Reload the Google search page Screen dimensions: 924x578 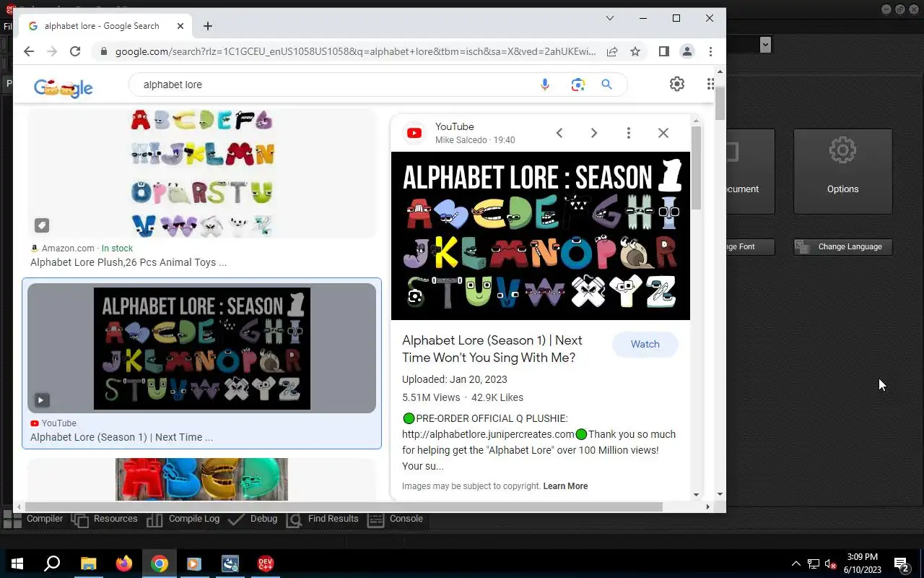point(75,51)
